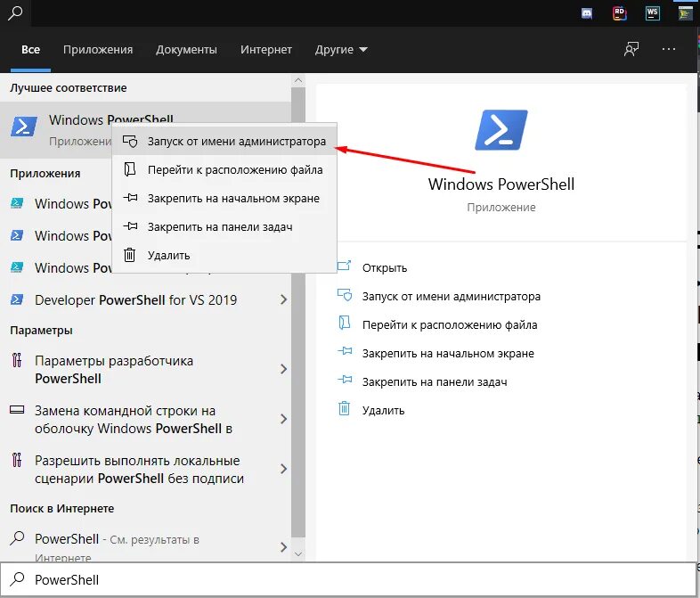Click the Приложения section header
This screenshot has height=598, width=700.
coord(45,173)
